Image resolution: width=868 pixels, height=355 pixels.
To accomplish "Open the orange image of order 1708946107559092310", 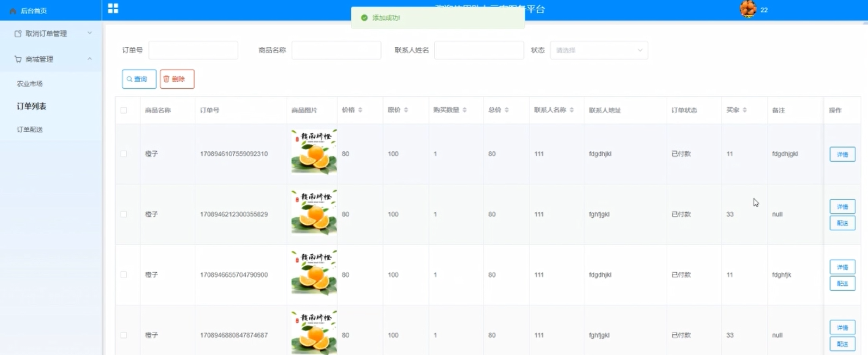I will [x=314, y=152].
